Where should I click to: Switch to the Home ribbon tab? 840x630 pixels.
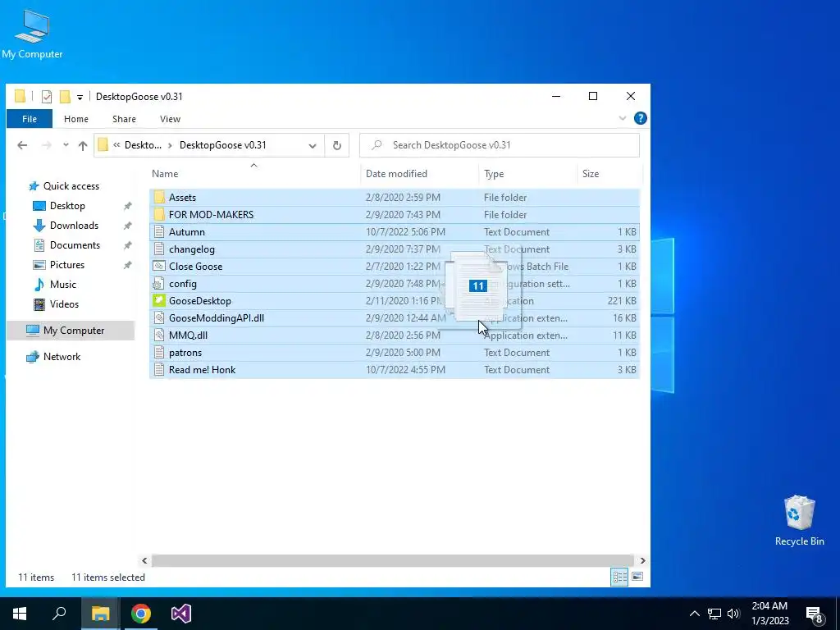click(x=76, y=119)
